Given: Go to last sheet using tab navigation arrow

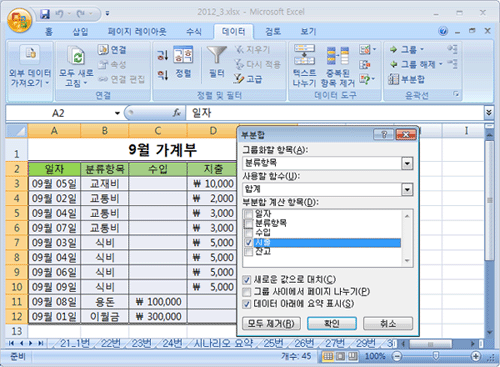Looking at the screenshot, I should point(41,343).
